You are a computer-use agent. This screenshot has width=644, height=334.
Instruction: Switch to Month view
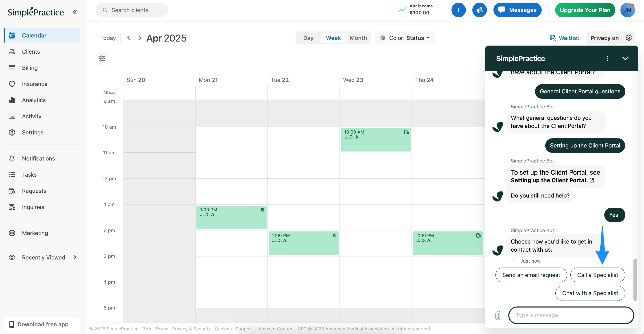click(x=358, y=38)
